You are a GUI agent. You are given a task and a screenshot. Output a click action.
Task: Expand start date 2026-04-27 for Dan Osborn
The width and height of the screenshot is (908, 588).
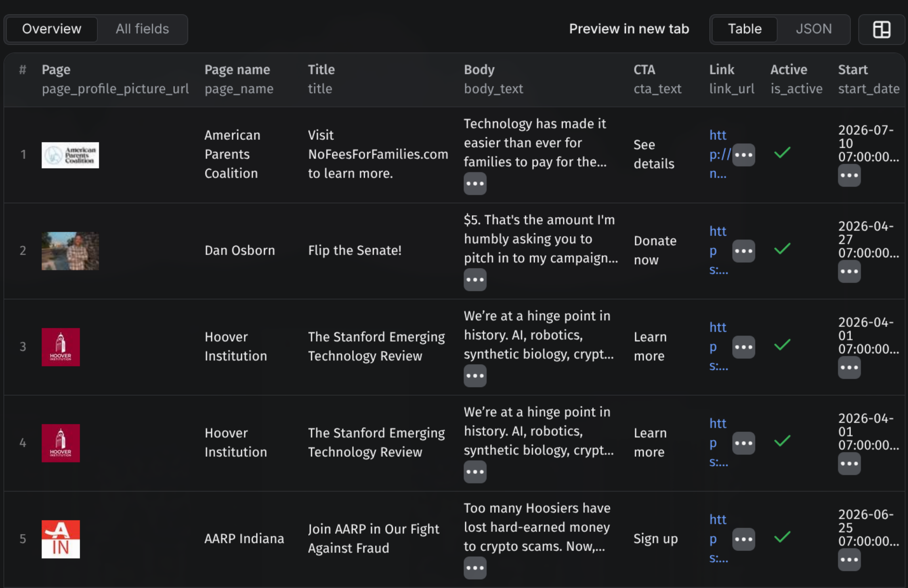point(849,271)
